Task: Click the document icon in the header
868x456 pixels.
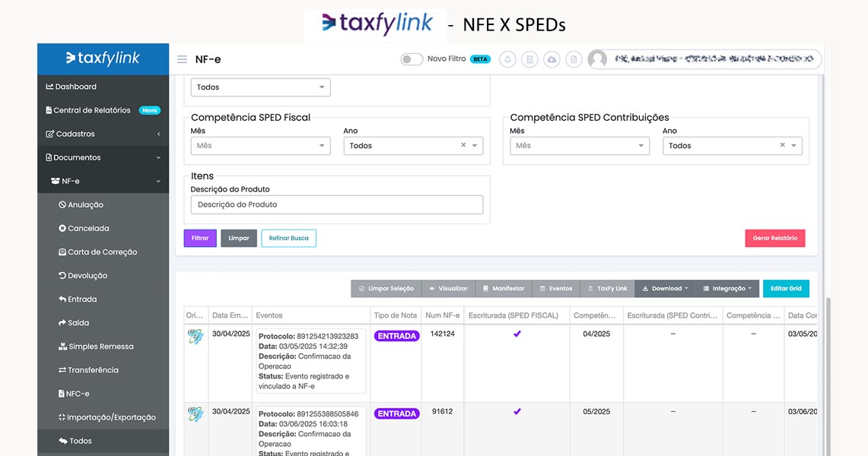Action: 574,59
